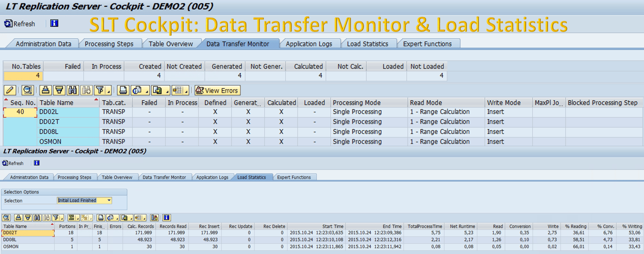Switch to Application Logs tab in upper cockpit window
Viewport: 644px width, 254px height.
point(309,44)
